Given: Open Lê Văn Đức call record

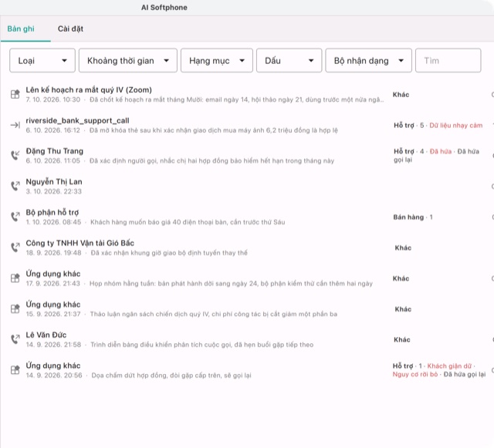Looking at the screenshot, I should (x=247, y=339).
